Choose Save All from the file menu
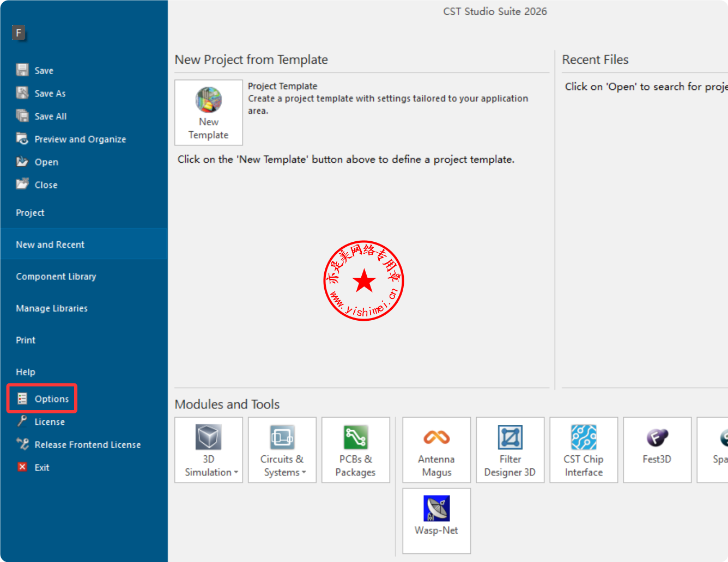728x562 pixels. [50, 117]
